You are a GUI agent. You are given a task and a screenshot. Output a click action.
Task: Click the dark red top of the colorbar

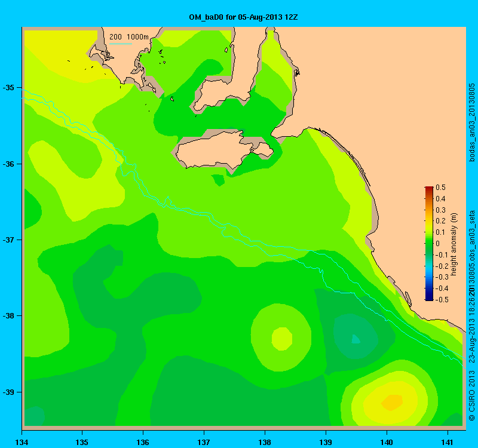(429, 189)
